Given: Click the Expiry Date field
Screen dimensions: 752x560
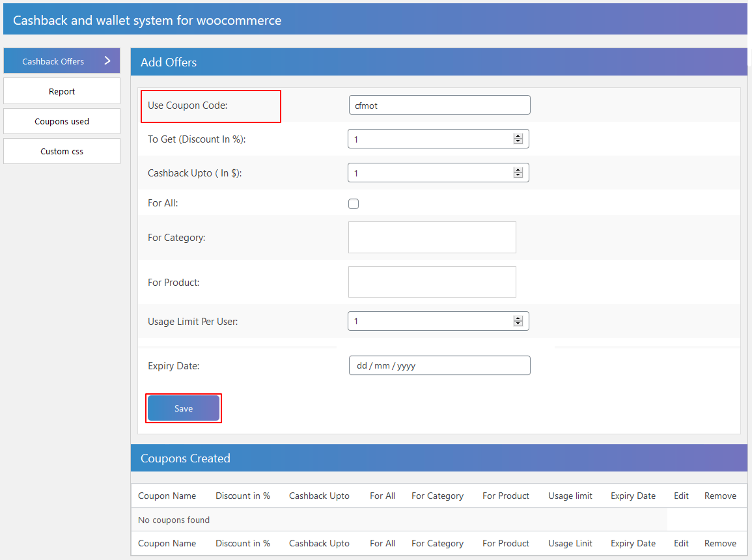Looking at the screenshot, I should point(439,365).
